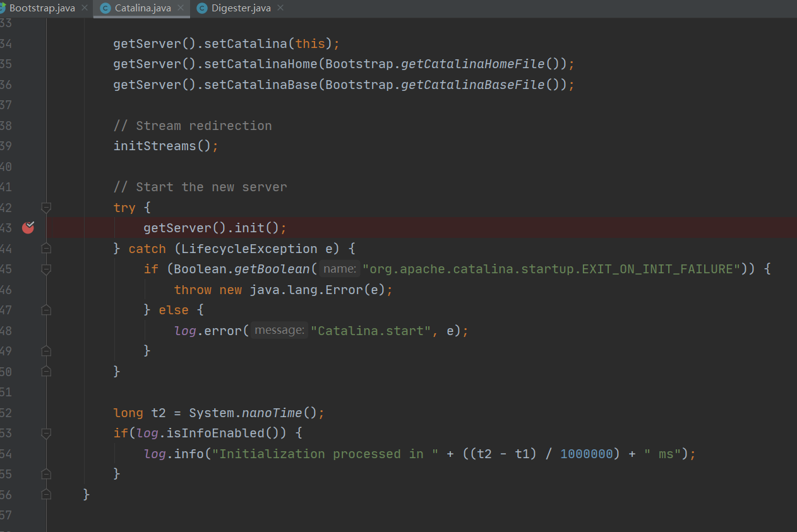This screenshot has width=797, height=532.
Task: Click 'throw new java.lang.Error(e)' statement
Action: (x=284, y=290)
